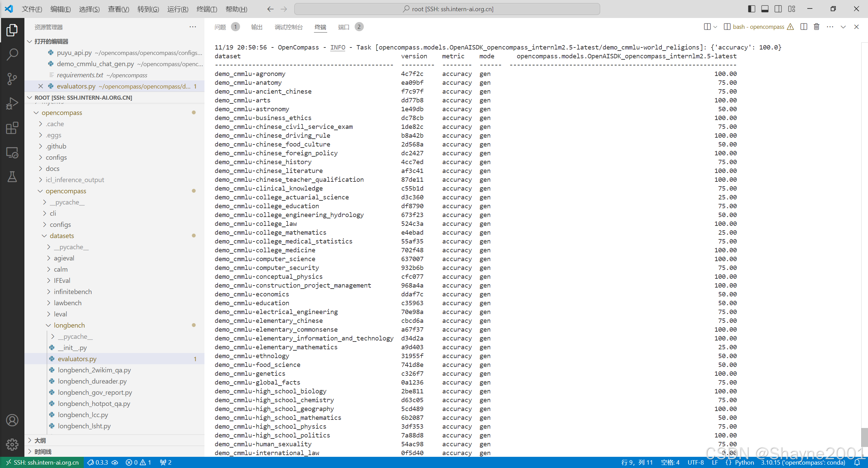The image size is (868, 468).
Task: Click the terminal vertical scrollbar thumb
Action: click(864, 437)
